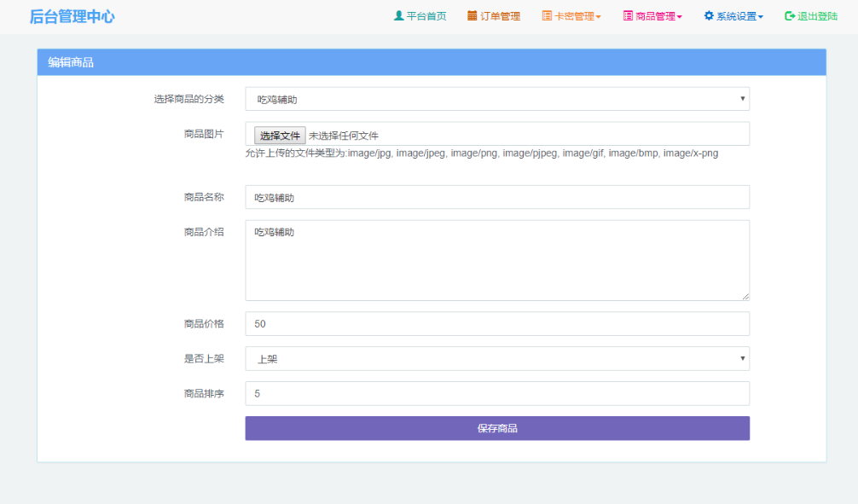Click the gear icon beside 系统设置
Screen dimensions: 858x504
coord(709,16)
